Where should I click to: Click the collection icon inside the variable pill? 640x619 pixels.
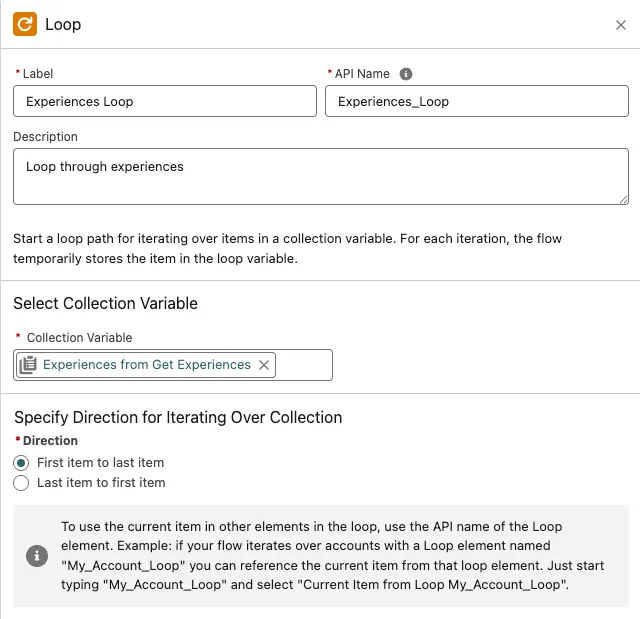tap(28, 365)
